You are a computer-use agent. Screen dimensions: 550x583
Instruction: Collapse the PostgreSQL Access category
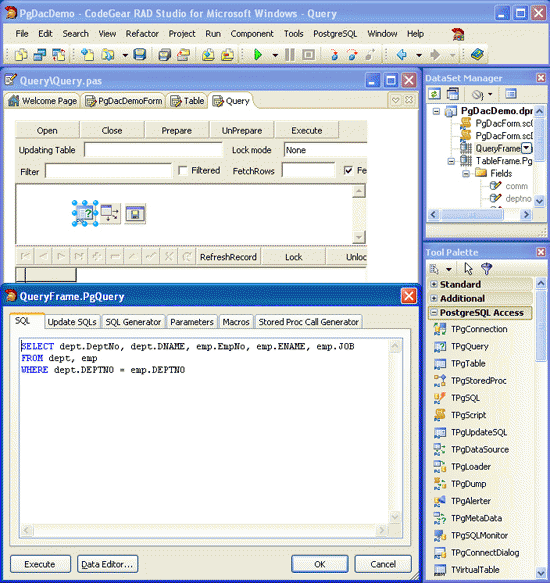coord(434,313)
